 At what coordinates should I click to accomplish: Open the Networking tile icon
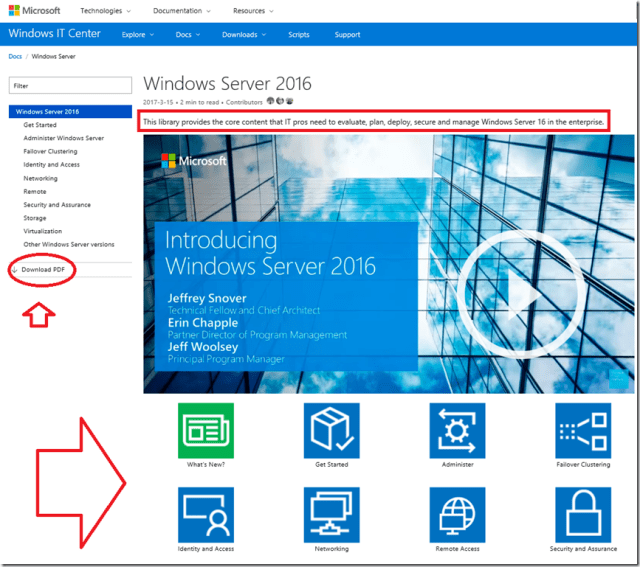331,514
